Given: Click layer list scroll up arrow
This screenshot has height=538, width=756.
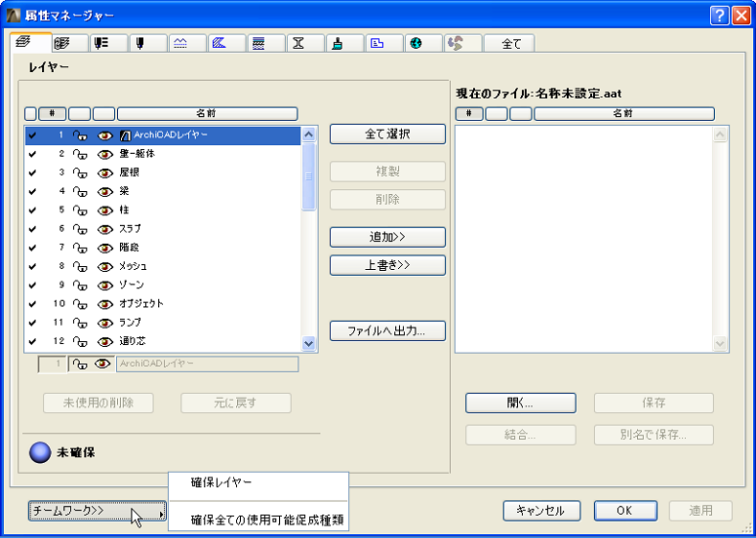Looking at the screenshot, I should (308, 134).
